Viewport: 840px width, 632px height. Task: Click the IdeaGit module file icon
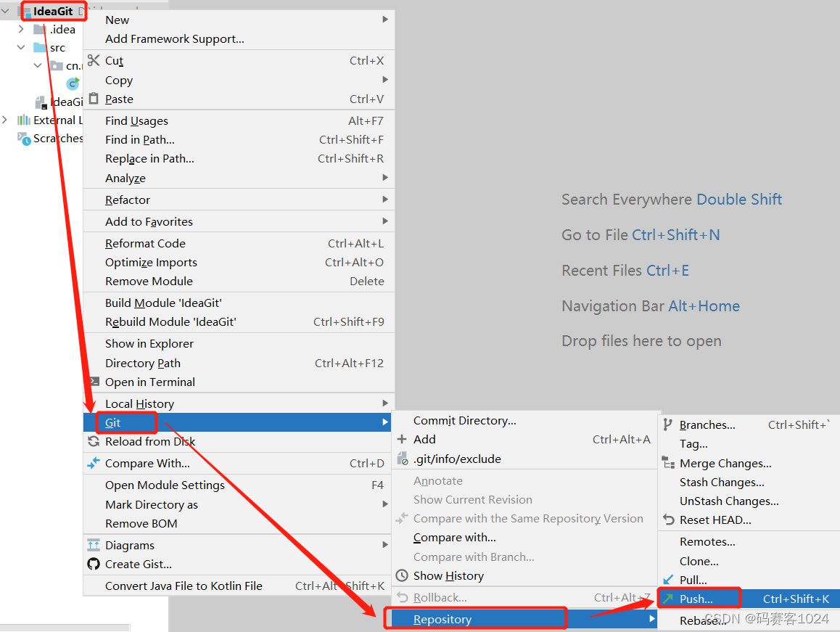coord(41,102)
